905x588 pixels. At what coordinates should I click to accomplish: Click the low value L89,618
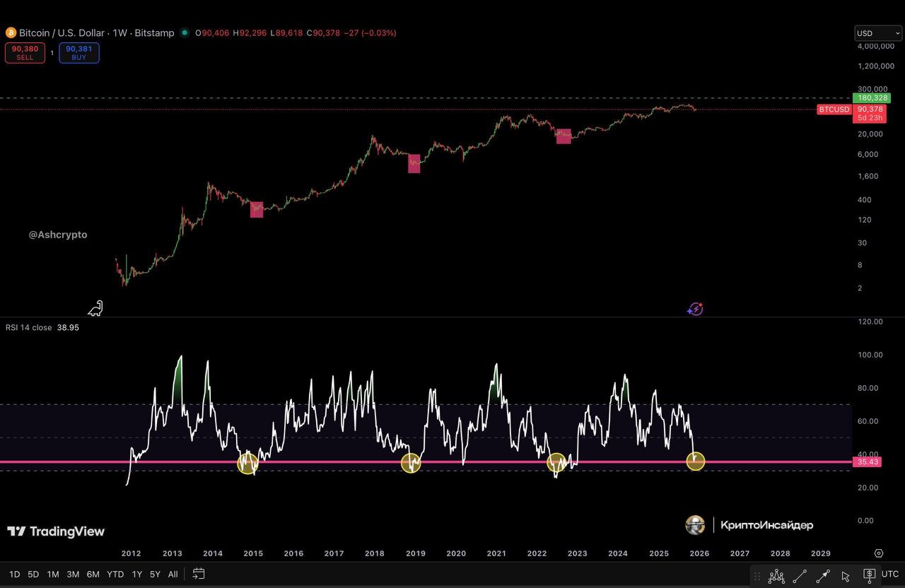pyautogui.click(x=286, y=33)
